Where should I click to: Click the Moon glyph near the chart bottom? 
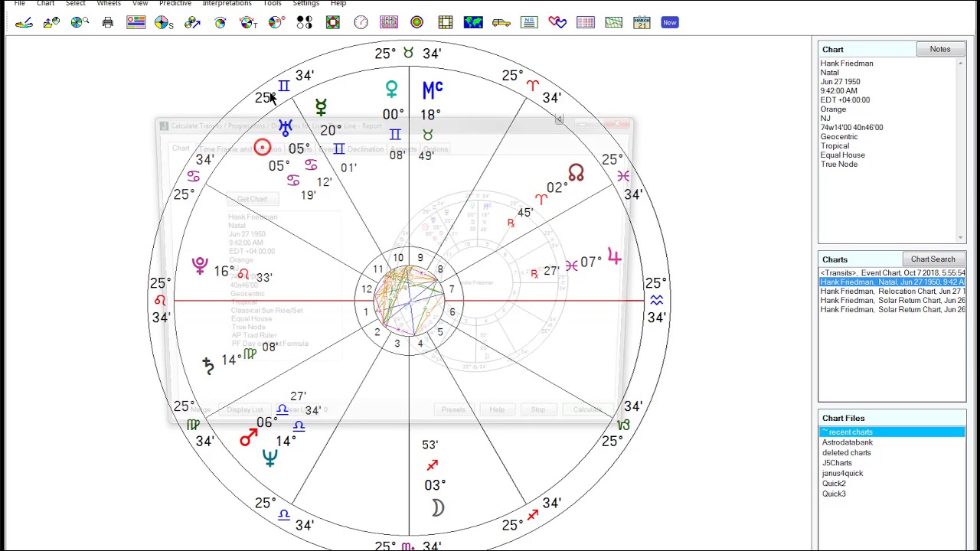[x=437, y=507]
